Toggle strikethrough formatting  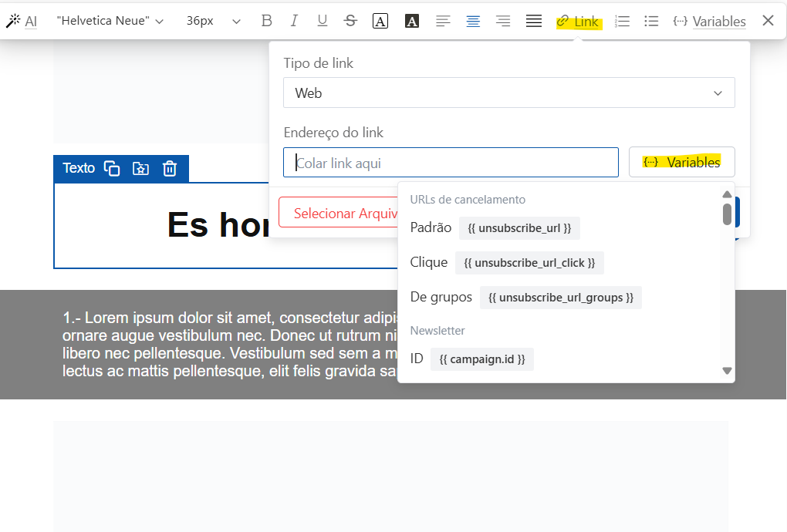pos(350,21)
